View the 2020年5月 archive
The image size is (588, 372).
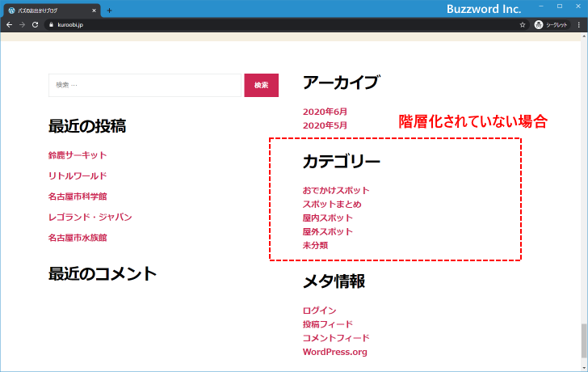325,125
